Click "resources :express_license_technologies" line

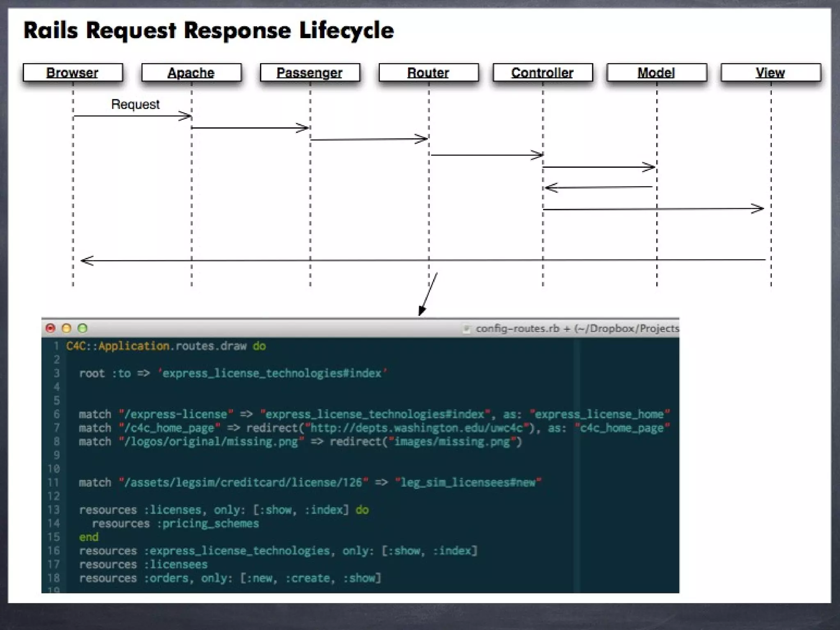pyautogui.click(x=278, y=551)
